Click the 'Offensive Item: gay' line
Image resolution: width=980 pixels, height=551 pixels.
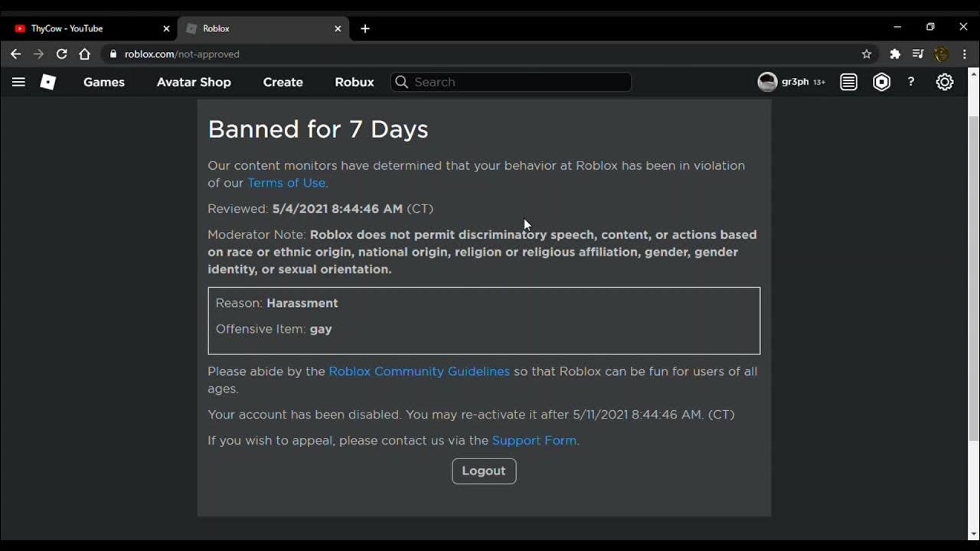click(273, 329)
